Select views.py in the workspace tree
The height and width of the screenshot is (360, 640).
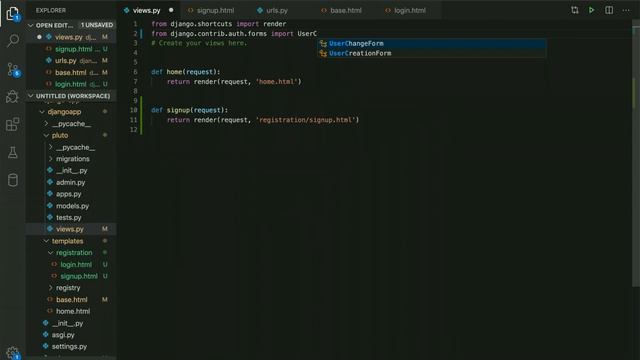[71, 229]
